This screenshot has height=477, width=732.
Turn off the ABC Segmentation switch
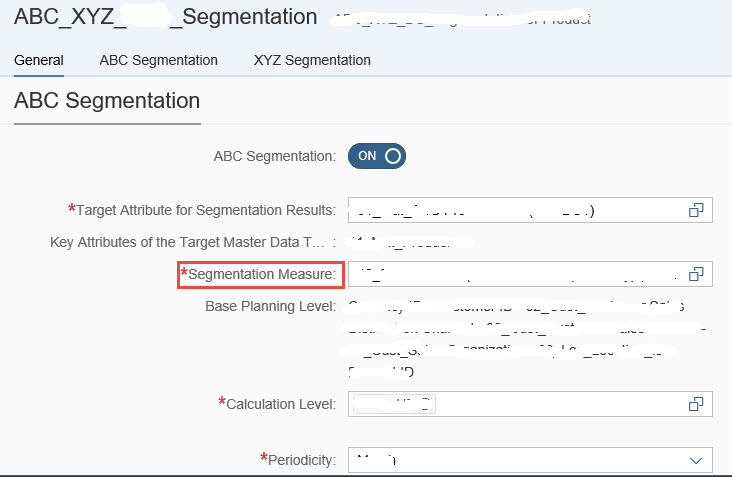pos(377,156)
